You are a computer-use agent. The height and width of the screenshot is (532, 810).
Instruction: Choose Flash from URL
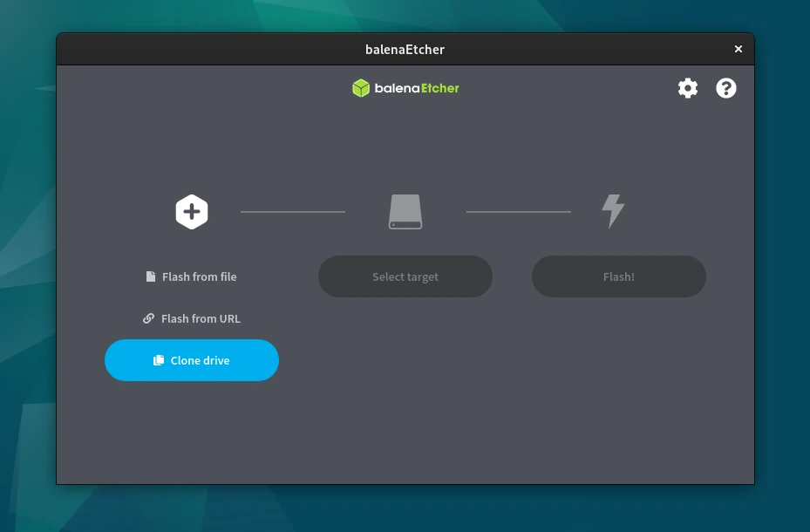tap(192, 318)
